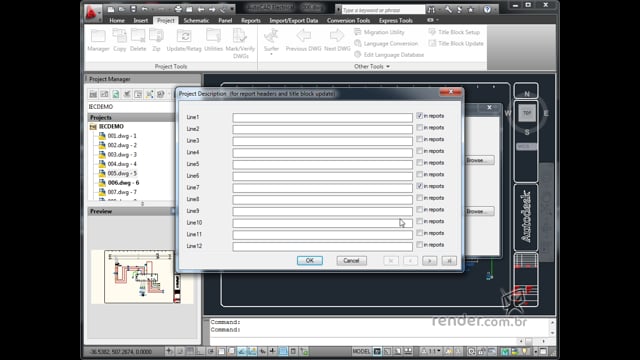Click the refresh icon in Project Manager toolbar

tap(116, 94)
